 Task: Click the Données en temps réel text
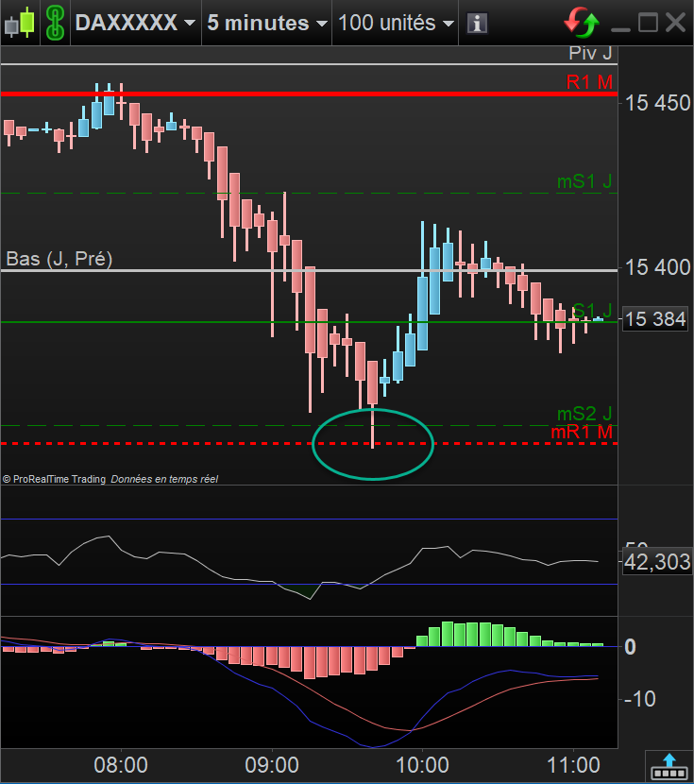(164, 479)
